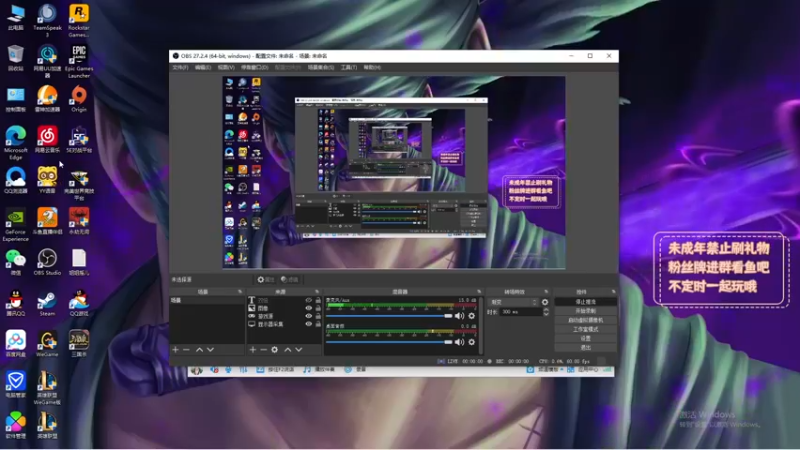Toggle visibility eye of text source
This screenshot has width=800, height=450.
click(x=308, y=301)
